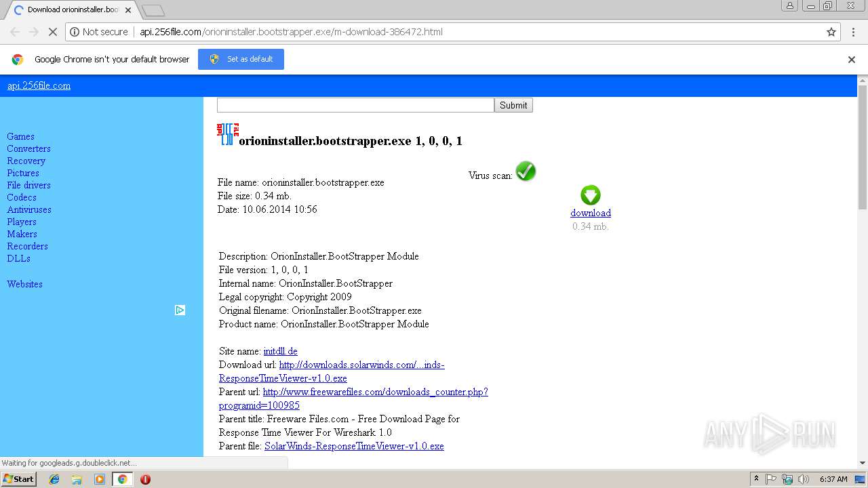Click the Chrome user profile icon
Screen dimensions: 868x488
point(790,5)
